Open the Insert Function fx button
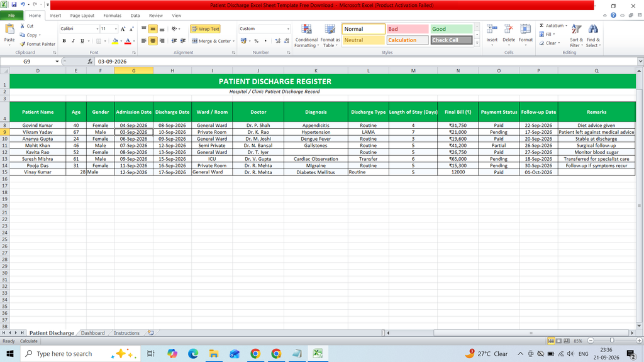This screenshot has height=362, width=644. (90, 62)
